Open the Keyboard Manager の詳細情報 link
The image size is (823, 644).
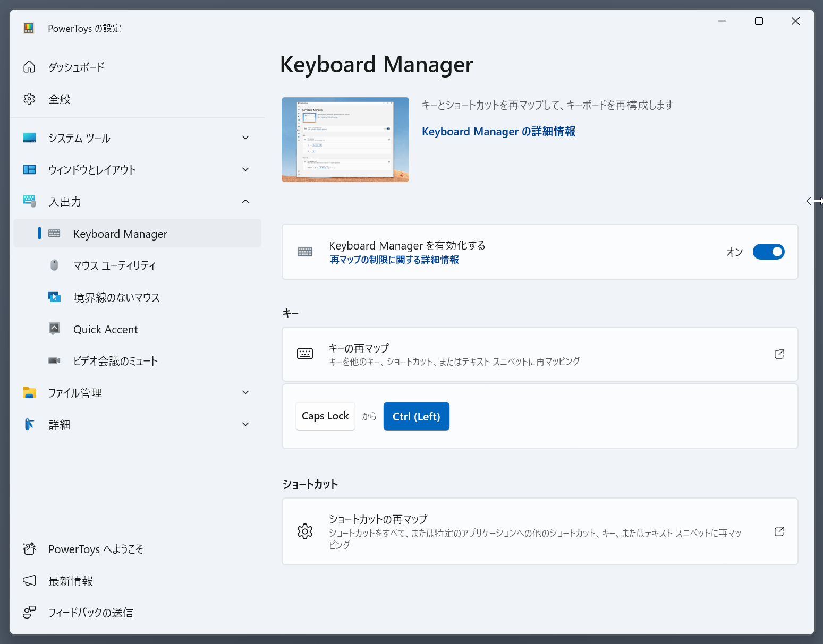[498, 132]
